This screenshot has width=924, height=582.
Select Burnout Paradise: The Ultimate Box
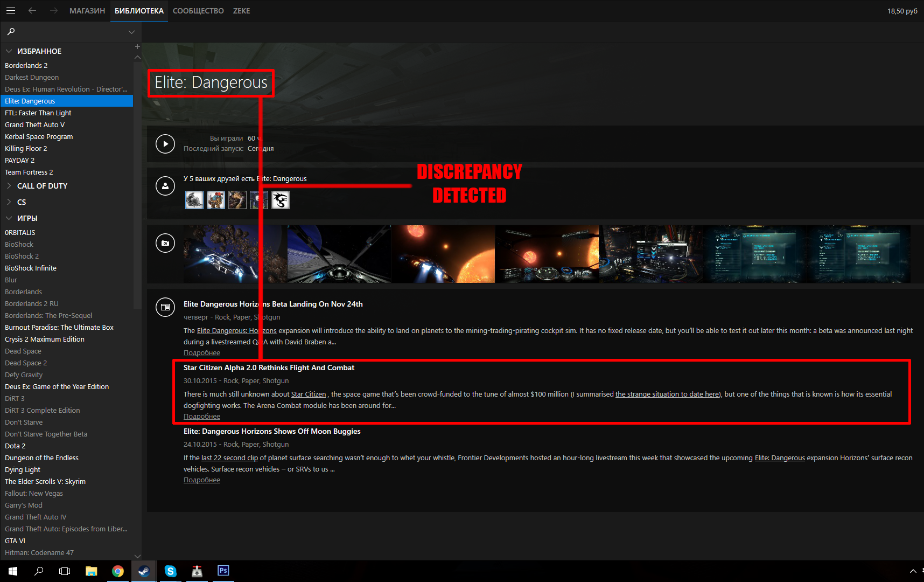click(66, 327)
